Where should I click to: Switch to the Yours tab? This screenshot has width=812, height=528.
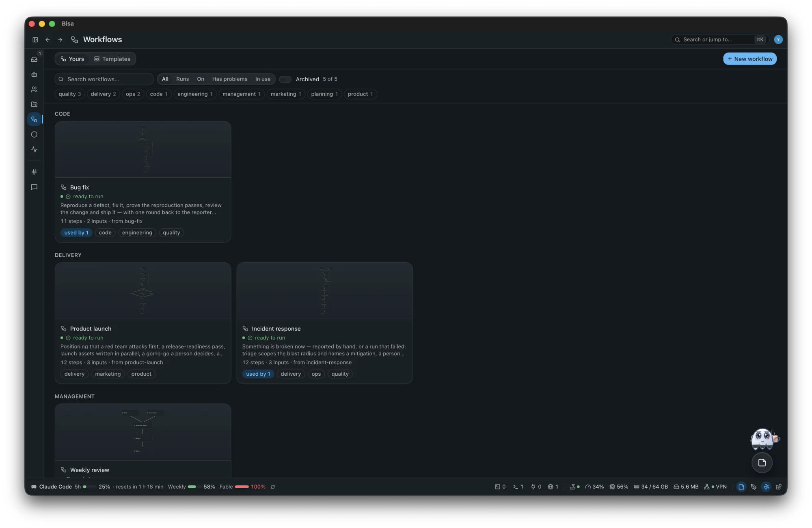point(72,59)
